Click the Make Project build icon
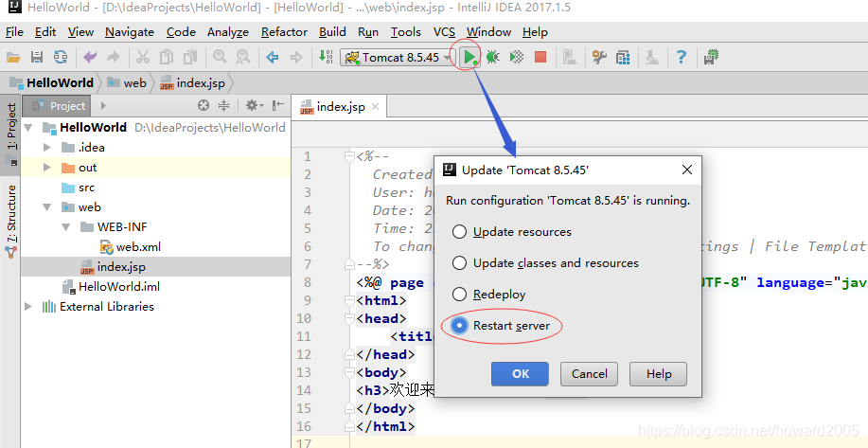Screen dimensions: 868x448 pyautogui.click(x=326, y=57)
